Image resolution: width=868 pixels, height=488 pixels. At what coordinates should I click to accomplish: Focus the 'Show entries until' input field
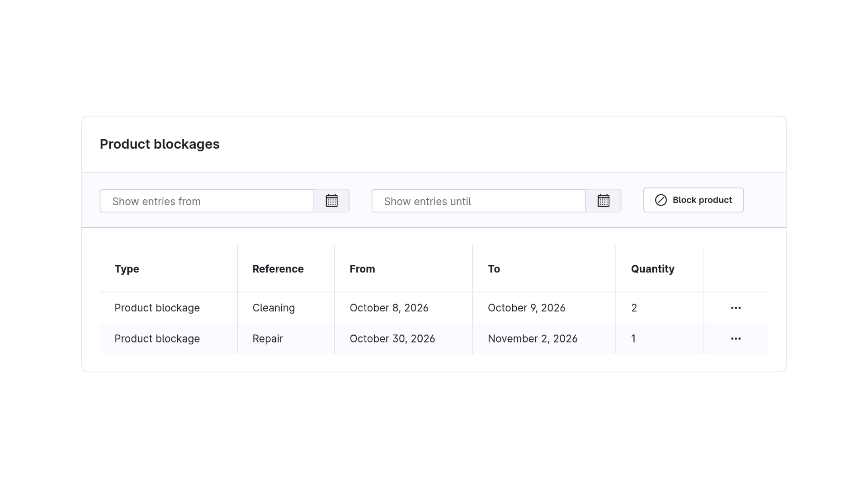point(479,201)
